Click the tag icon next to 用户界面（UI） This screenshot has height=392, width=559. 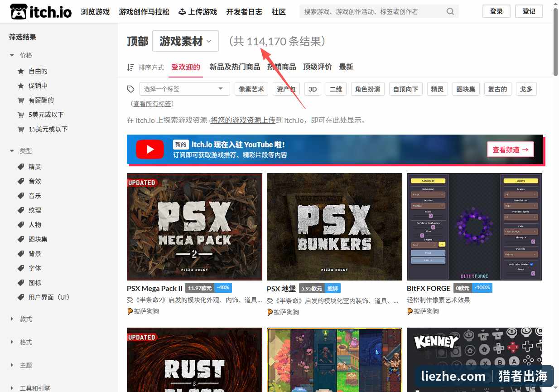[20, 297]
